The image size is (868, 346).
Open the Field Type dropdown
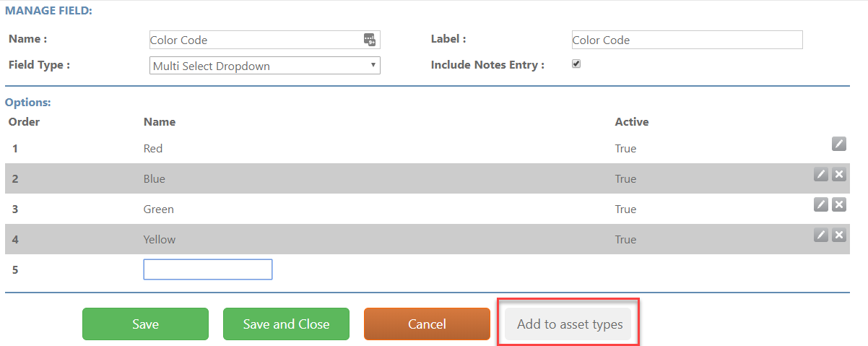(x=264, y=66)
